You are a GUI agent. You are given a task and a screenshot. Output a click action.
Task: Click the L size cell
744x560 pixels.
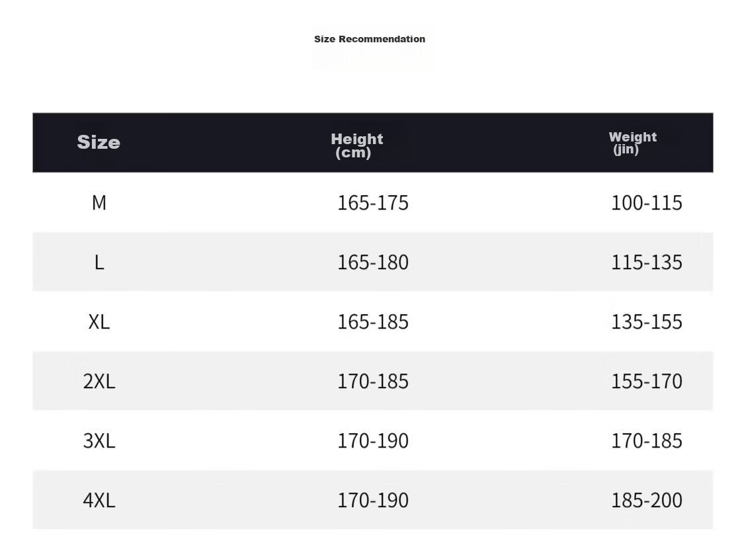99,262
